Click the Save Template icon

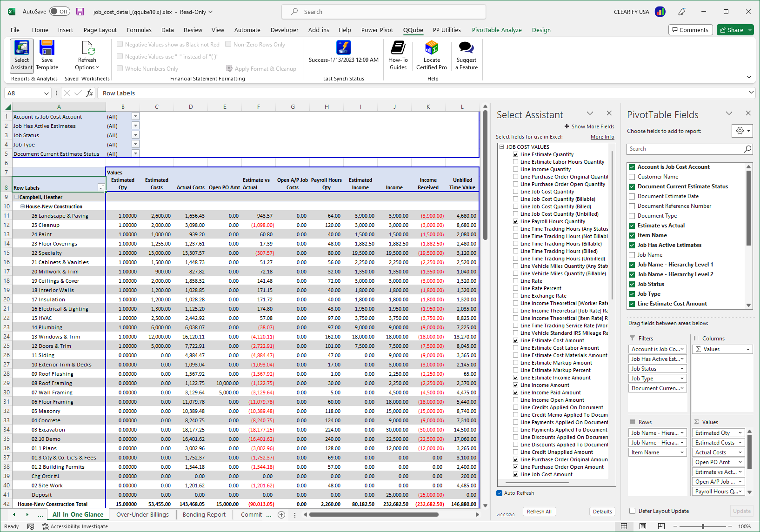(47, 55)
